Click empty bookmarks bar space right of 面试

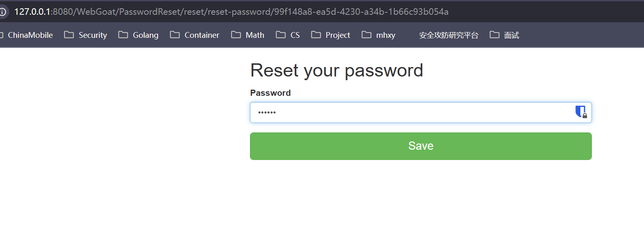pyautogui.click(x=583, y=35)
